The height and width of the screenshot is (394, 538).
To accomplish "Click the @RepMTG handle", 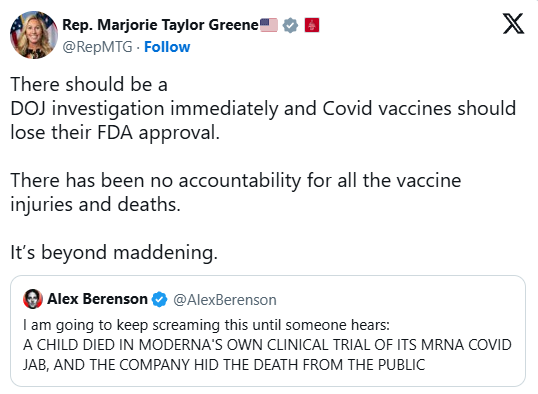I will pyautogui.click(x=97, y=47).
